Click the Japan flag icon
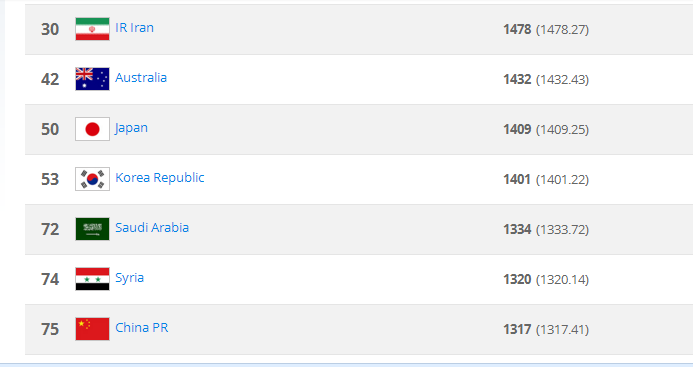The image size is (693, 367). pos(92,129)
